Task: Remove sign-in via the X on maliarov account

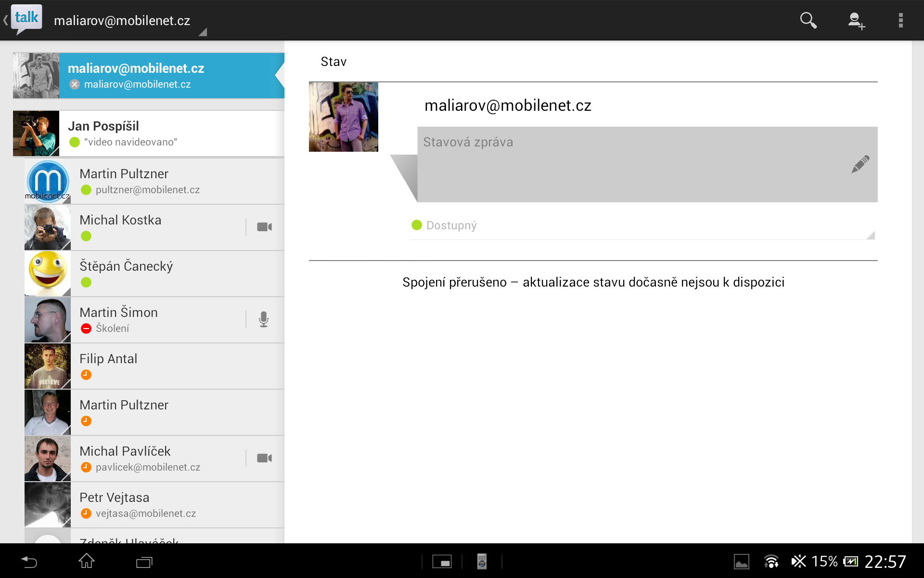Action: pyautogui.click(x=75, y=84)
